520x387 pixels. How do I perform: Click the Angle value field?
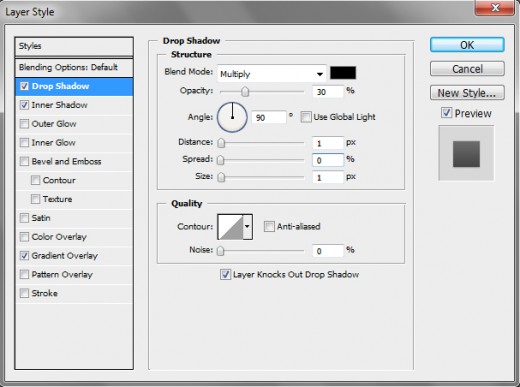click(269, 117)
